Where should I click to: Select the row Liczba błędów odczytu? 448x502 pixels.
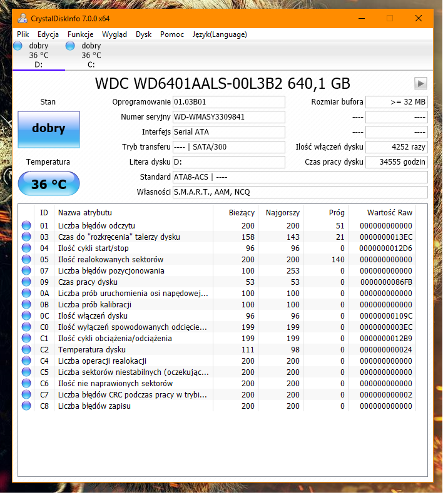coord(217,226)
